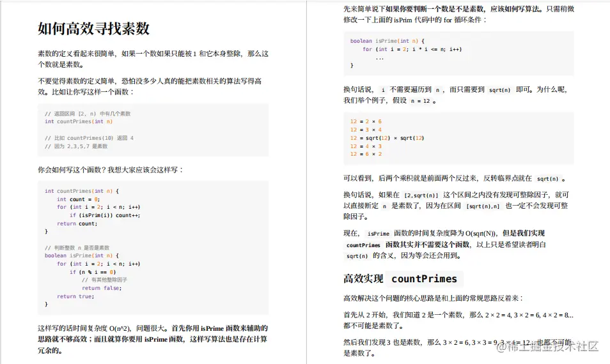Click code line return false;

(102, 288)
